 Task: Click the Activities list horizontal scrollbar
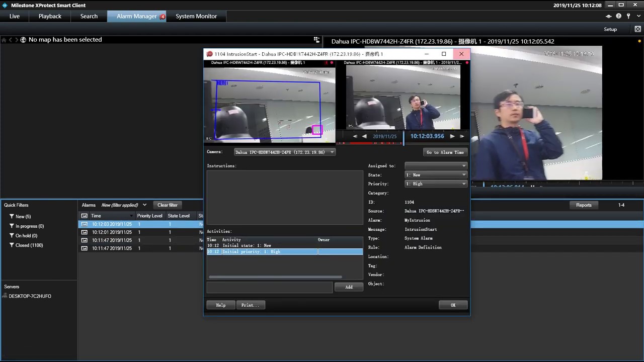click(275, 277)
